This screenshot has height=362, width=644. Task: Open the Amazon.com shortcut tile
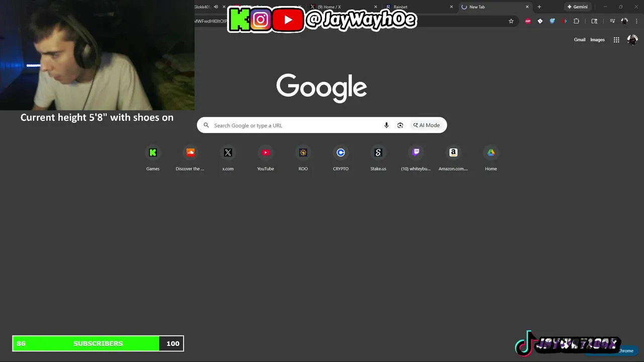click(453, 158)
